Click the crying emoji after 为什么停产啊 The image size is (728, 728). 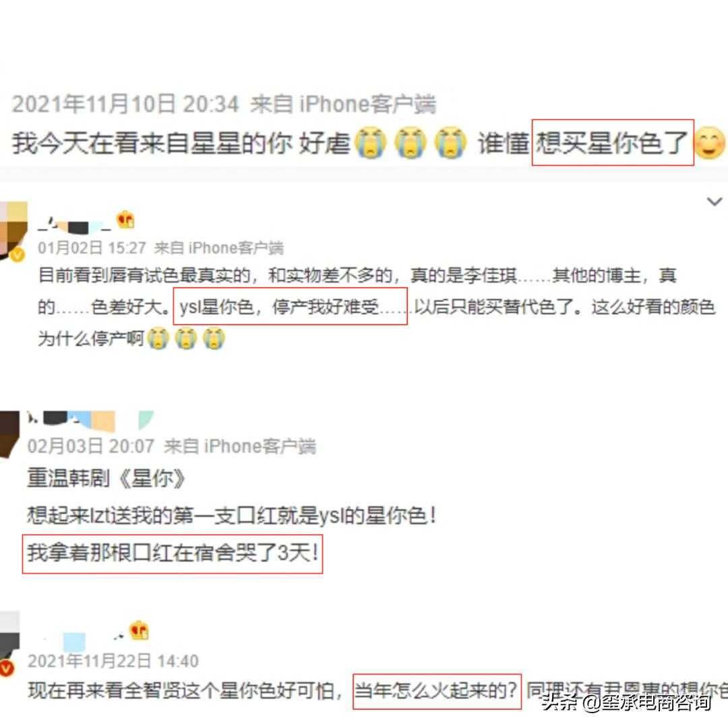coord(158,338)
